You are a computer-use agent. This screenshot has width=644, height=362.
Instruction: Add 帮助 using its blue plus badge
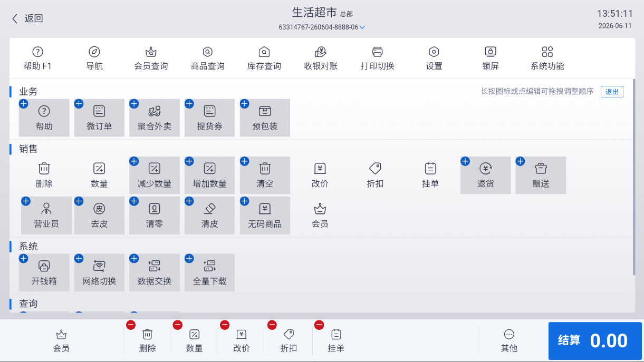coord(24,104)
